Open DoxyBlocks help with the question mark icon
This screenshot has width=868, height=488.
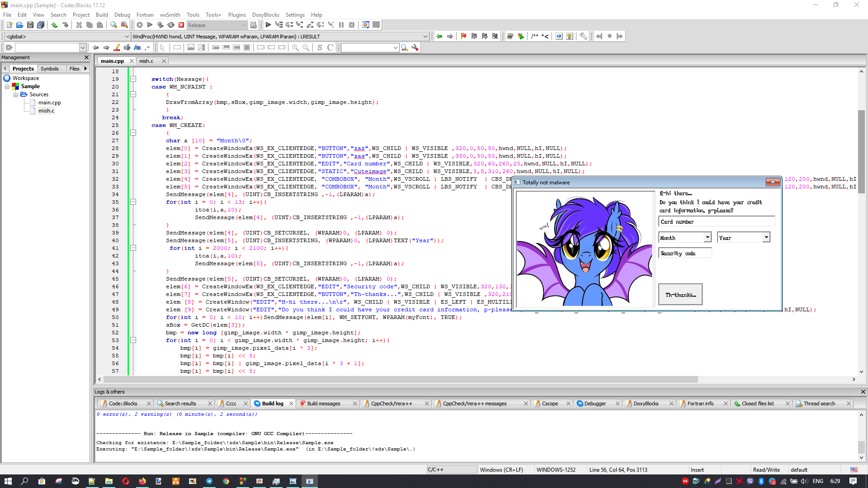tap(570, 37)
